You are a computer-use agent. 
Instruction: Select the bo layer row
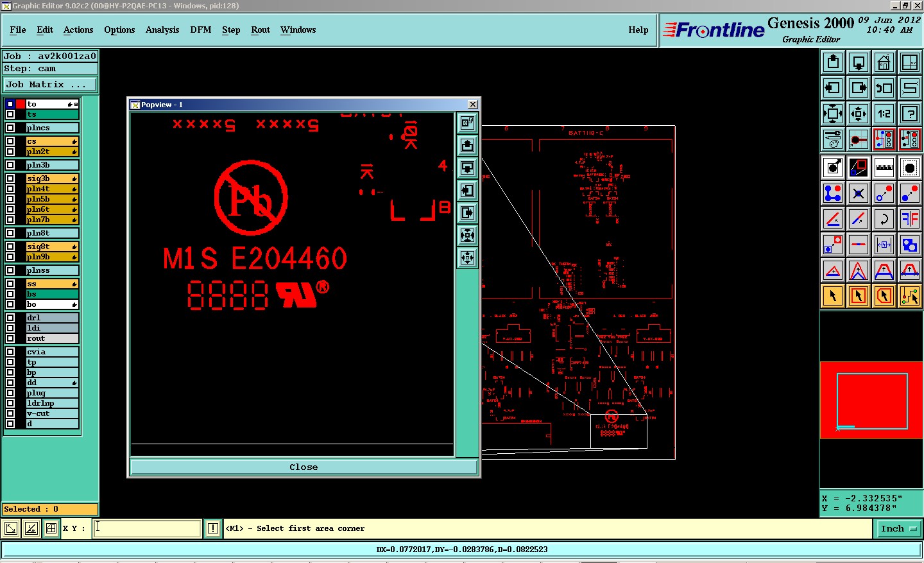pyautogui.click(x=52, y=304)
